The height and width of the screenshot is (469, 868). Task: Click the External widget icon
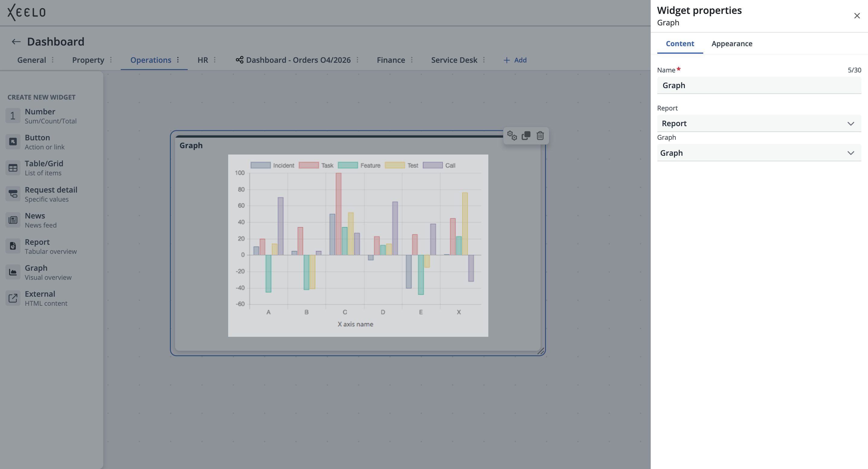point(13,298)
